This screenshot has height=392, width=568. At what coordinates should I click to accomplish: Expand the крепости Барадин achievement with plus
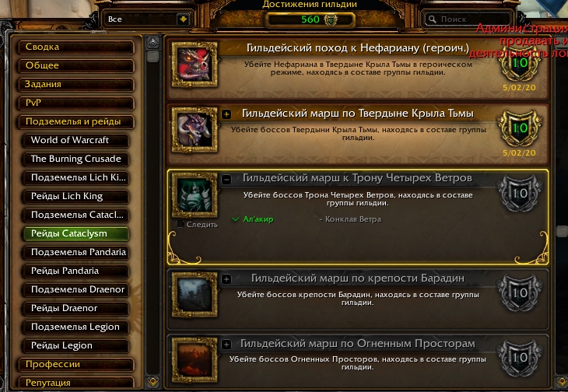click(226, 279)
